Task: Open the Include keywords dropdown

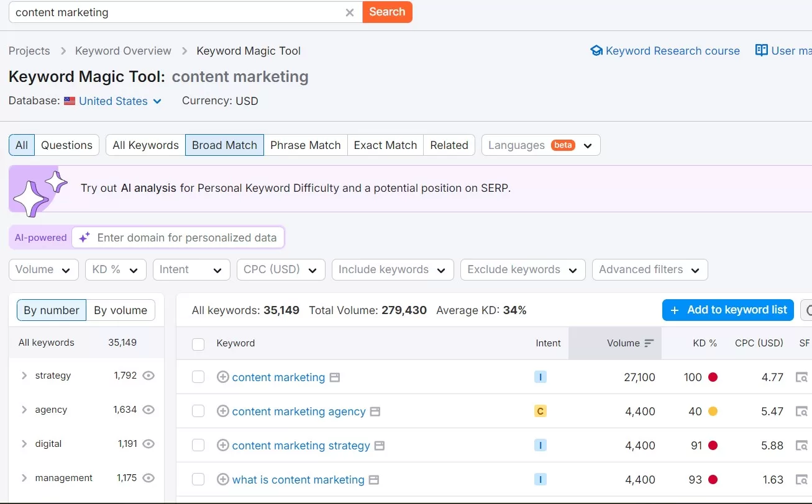Action: coord(393,269)
